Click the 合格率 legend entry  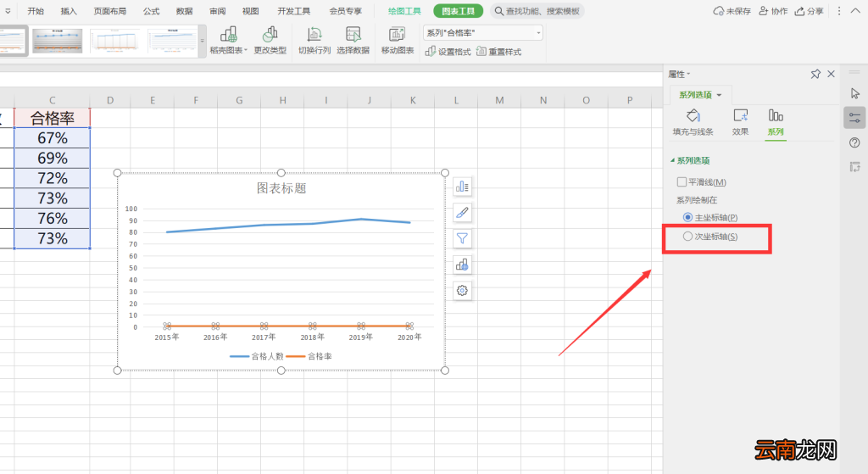(309, 356)
